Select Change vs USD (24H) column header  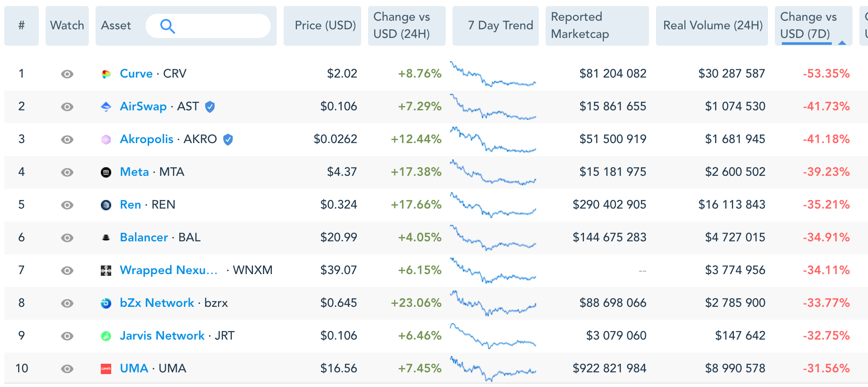point(401,25)
